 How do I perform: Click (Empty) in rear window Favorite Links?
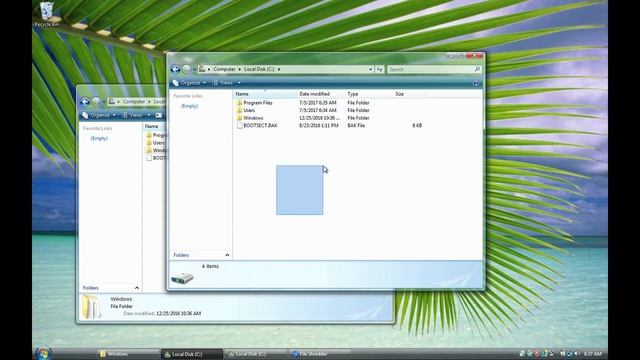[x=99, y=138]
